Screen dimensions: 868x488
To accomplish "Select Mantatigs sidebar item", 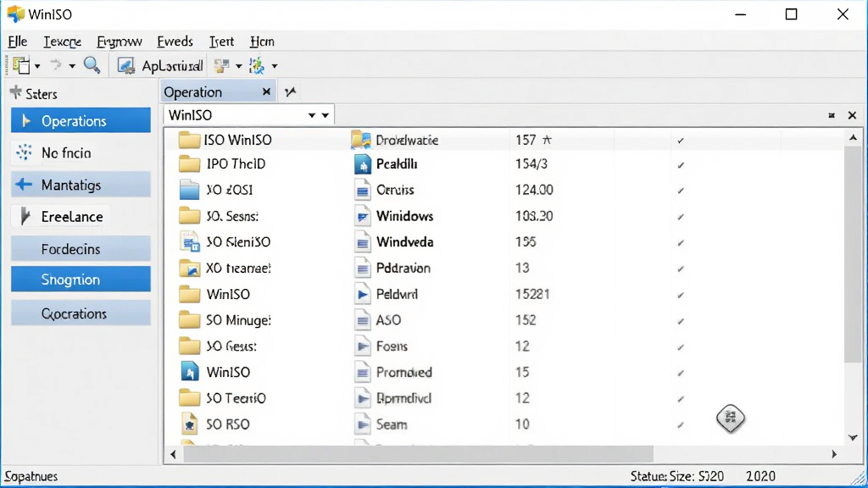I will click(x=81, y=185).
